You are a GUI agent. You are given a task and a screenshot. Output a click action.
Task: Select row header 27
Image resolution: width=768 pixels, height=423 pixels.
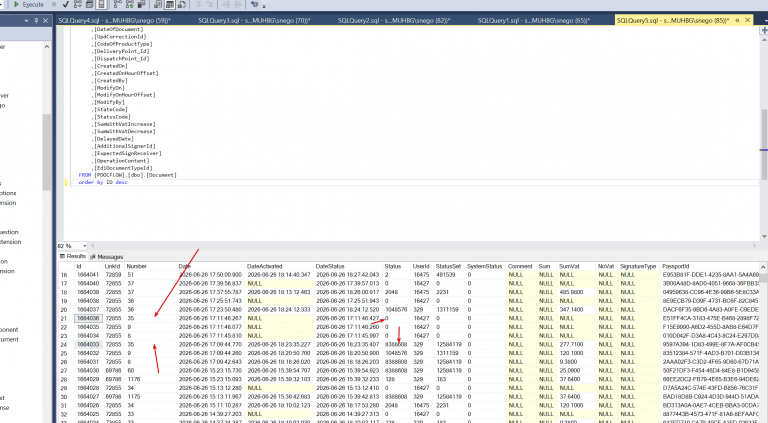pyautogui.click(x=64, y=371)
